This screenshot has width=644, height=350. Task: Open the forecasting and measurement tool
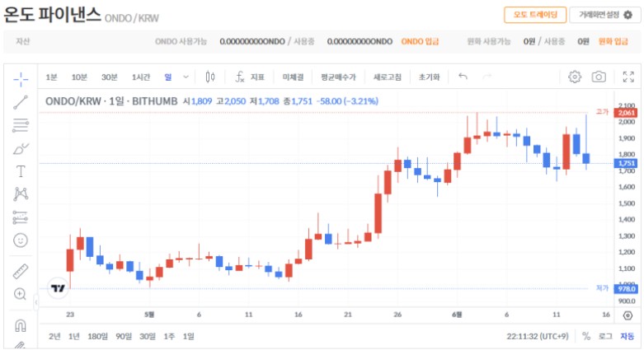(x=21, y=217)
